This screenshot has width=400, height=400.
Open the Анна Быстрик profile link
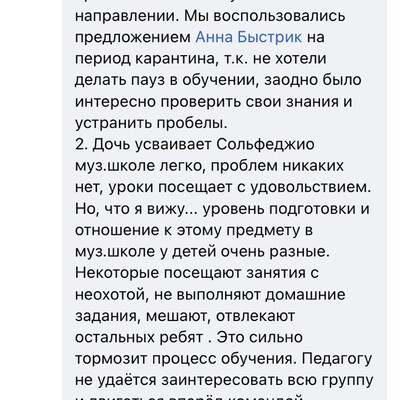point(249,37)
